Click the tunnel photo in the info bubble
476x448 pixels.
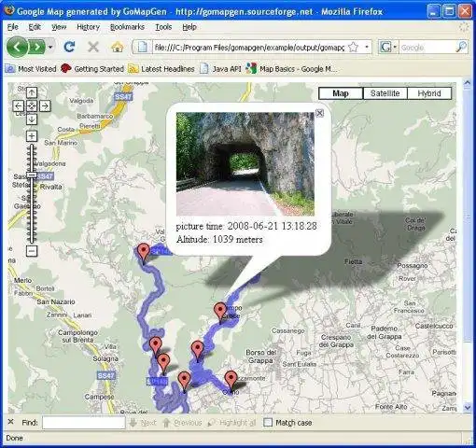pos(245,164)
